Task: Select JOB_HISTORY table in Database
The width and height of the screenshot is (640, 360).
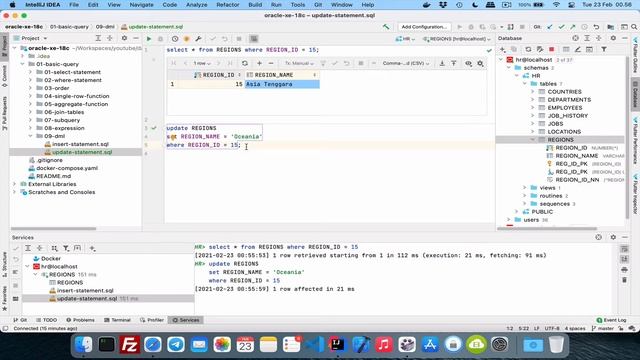Action: point(567,116)
